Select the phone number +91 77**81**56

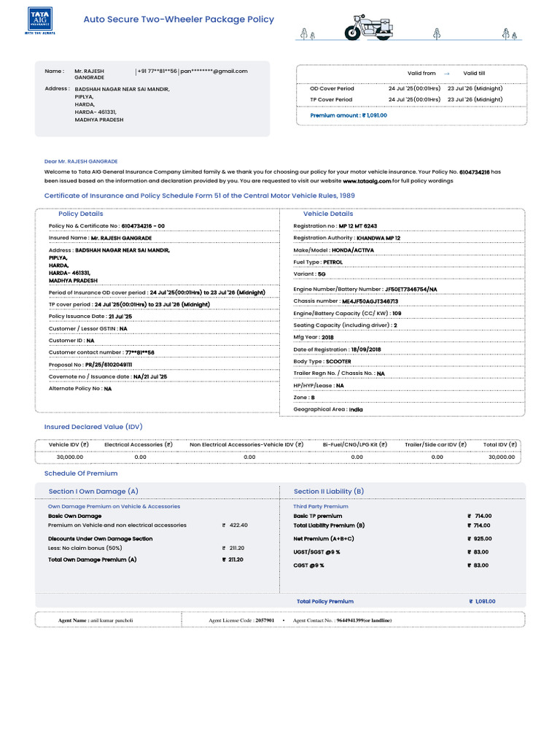pyautogui.click(x=157, y=71)
